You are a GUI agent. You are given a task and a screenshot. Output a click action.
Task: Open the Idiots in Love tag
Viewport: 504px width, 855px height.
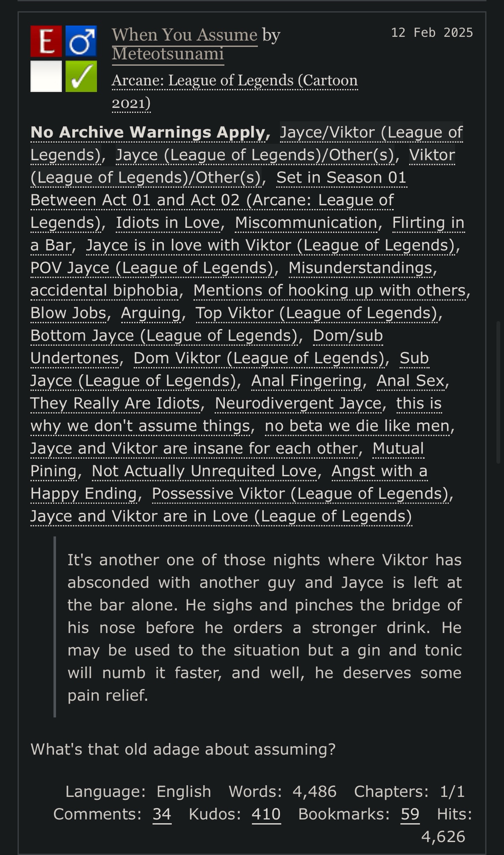point(168,223)
